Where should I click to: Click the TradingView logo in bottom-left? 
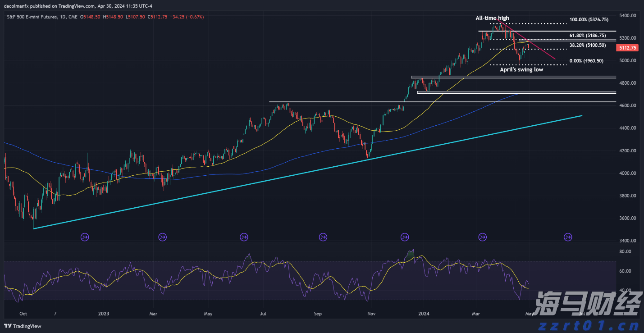(23, 326)
